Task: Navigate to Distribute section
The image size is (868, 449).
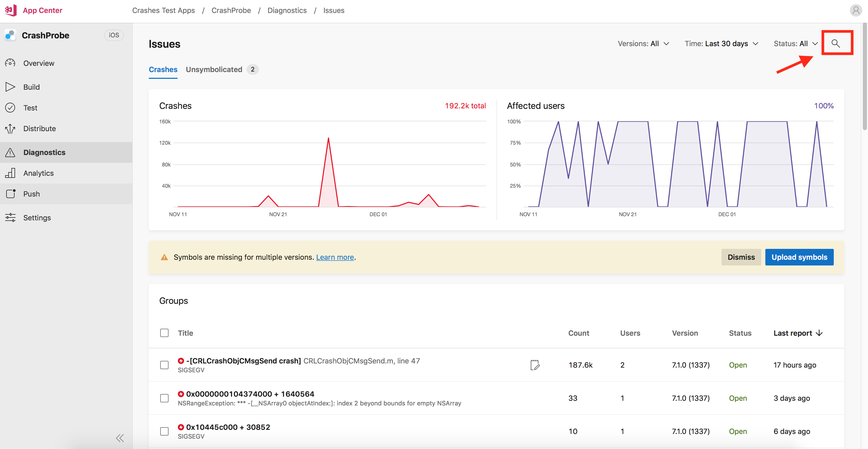Action: click(x=39, y=128)
